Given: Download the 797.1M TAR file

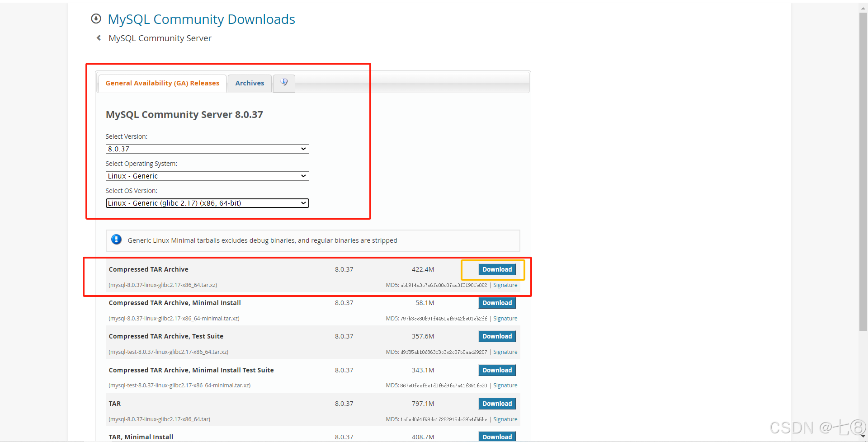Looking at the screenshot, I should tap(497, 404).
